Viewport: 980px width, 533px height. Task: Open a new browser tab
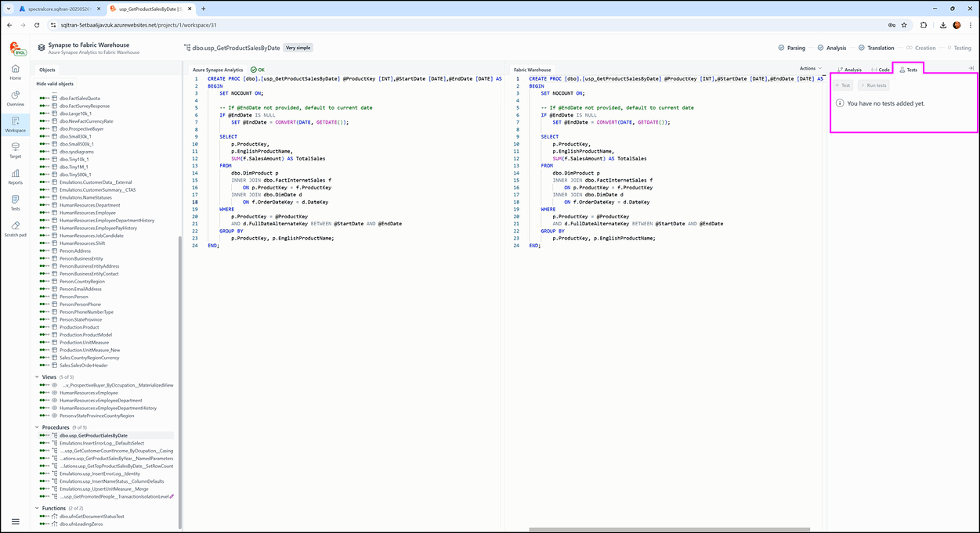(x=204, y=9)
